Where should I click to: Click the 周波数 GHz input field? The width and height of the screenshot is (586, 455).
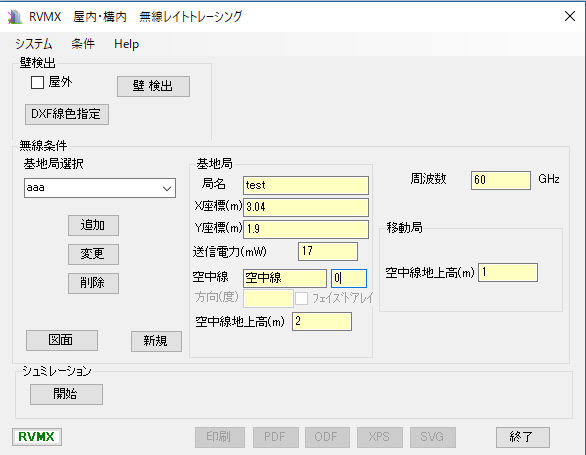point(500,180)
